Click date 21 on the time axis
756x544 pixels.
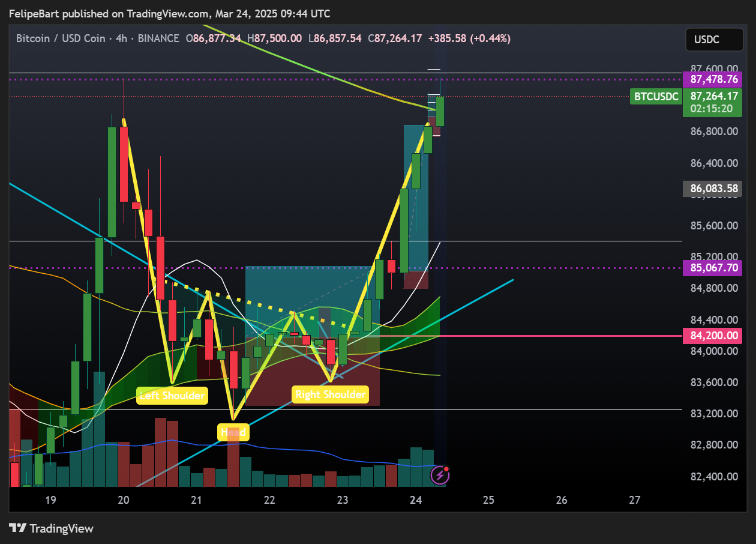196,500
